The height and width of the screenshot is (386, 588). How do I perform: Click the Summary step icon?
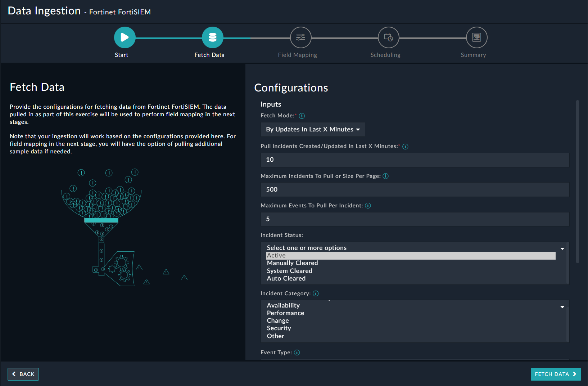coord(476,37)
